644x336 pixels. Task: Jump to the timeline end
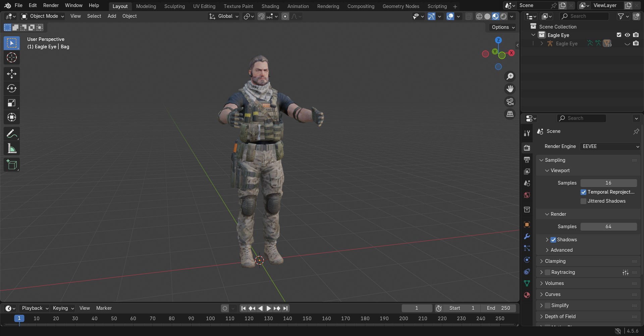pyautogui.click(x=285, y=308)
